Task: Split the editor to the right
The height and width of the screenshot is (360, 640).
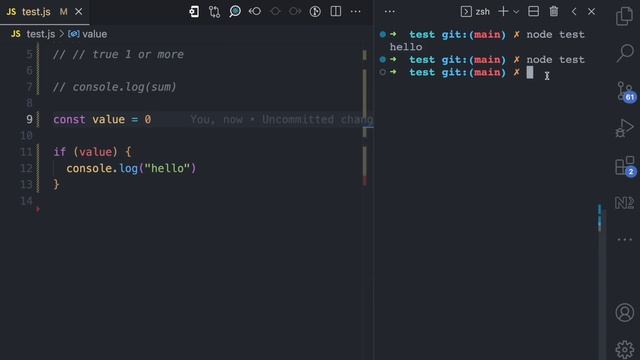Action: (336, 11)
